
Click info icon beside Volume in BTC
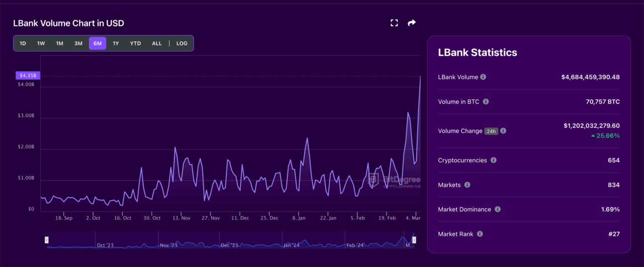coord(486,102)
